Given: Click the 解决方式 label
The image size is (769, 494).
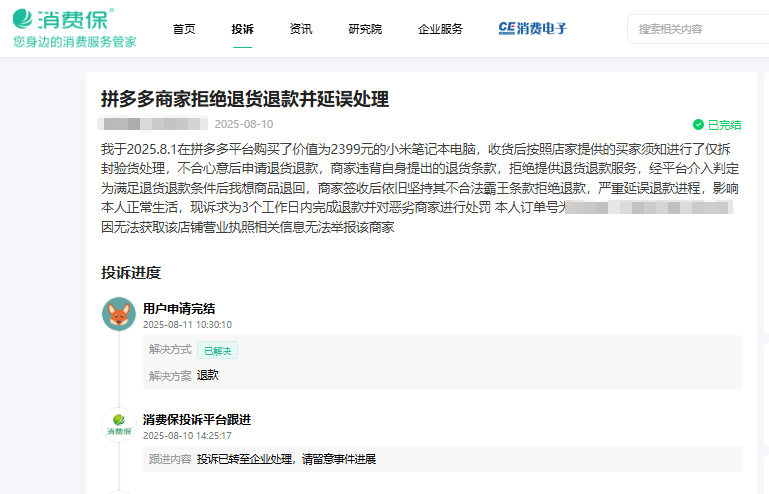Looking at the screenshot, I should [x=170, y=350].
